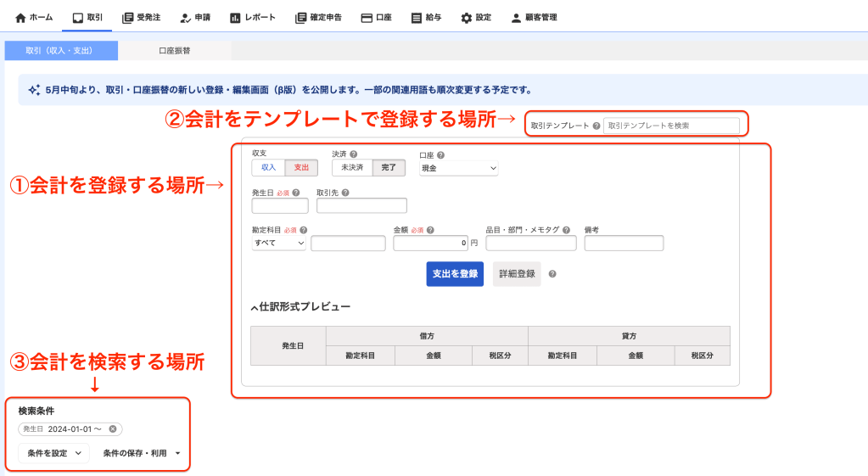
Task: Click help icon next to 品目・部門・メモタグ
Action: pyautogui.click(x=566, y=230)
